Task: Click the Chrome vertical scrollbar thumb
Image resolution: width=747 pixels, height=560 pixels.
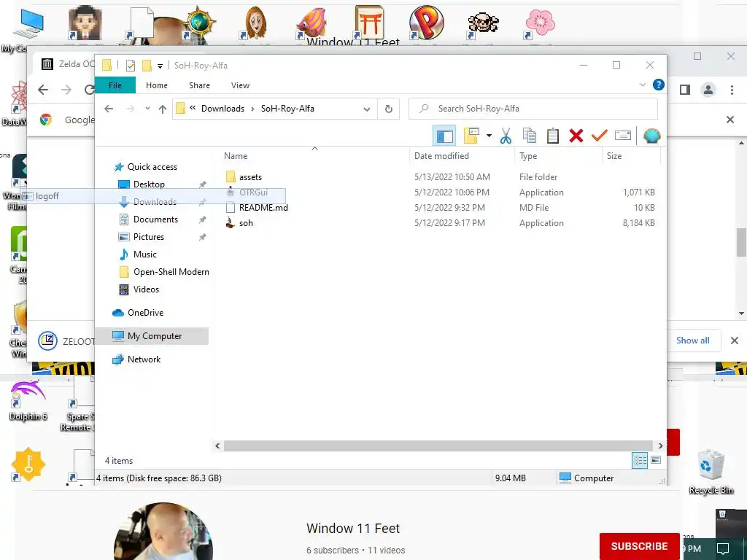Action: [741, 242]
